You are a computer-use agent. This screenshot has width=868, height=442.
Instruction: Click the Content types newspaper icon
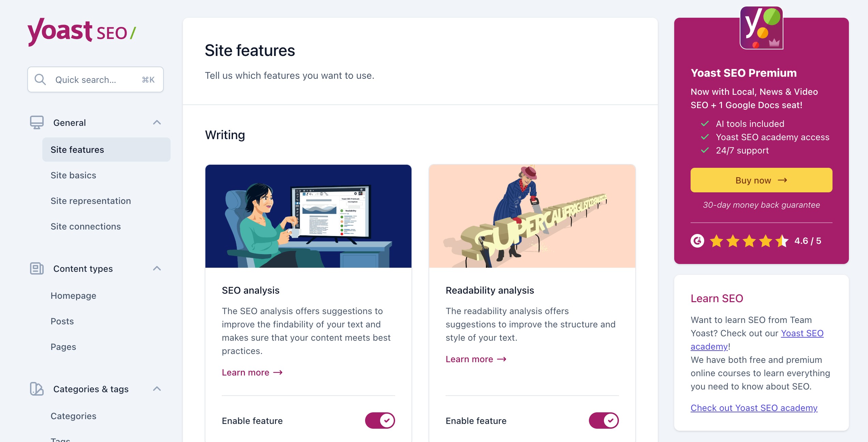pos(37,268)
